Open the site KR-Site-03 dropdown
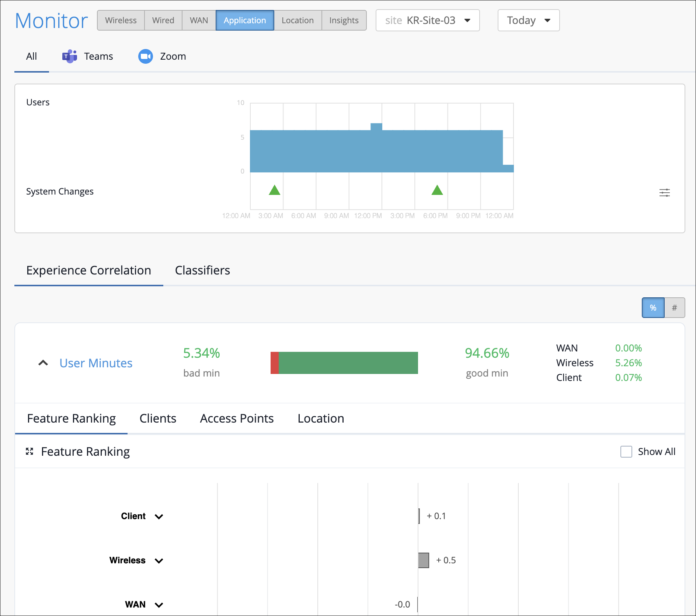Image resolution: width=696 pixels, height=616 pixels. coord(427,20)
